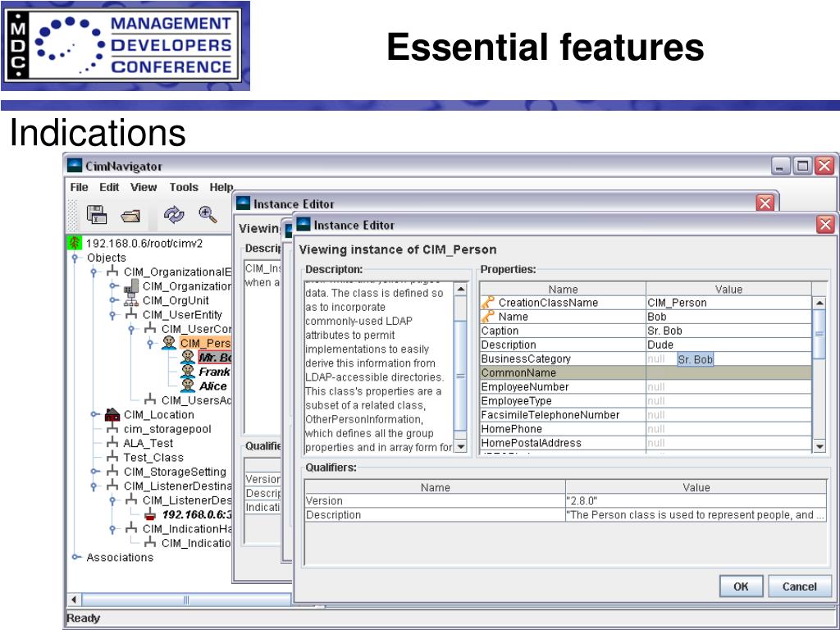The width and height of the screenshot is (840, 630).
Task: Click up arrow of Description scrollbar
Action: pos(460,290)
